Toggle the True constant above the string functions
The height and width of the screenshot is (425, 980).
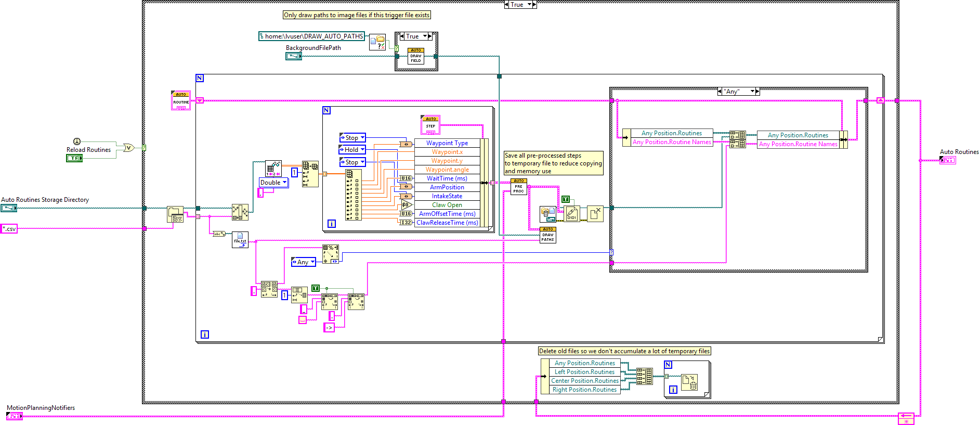[x=315, y=288]
